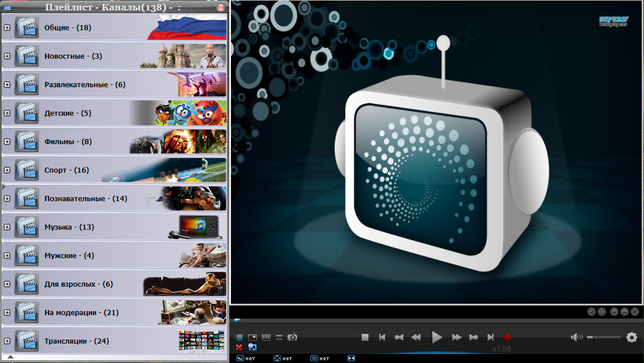This screenshot has width=644, height=363.
Task: Select the Познавательные - (14) category
Action: pos(114,198)
